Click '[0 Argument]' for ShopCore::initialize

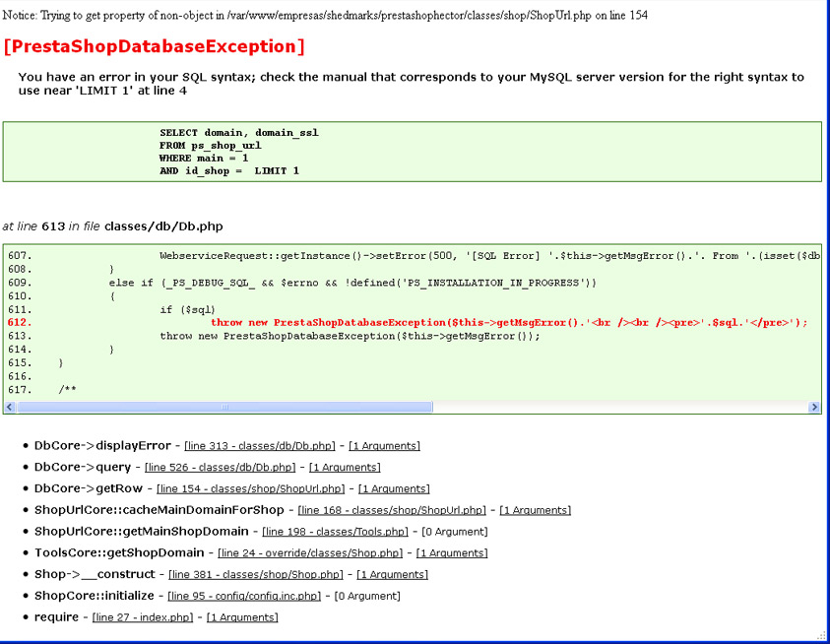(367, 596)
